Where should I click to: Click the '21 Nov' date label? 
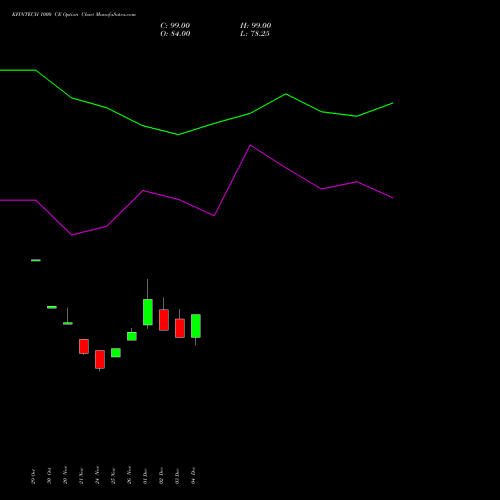81,476
